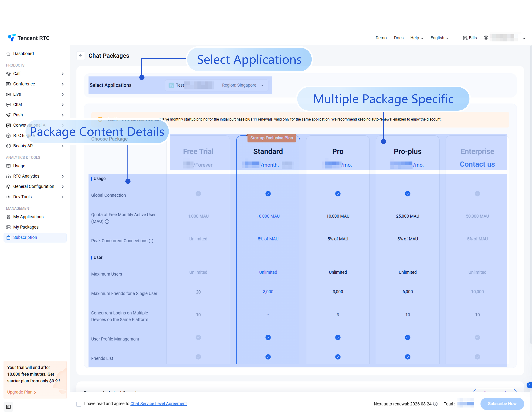Open the Docs top navigation item
Image resolution: width=532 pixels, height=416 pixels.
point(399,38)
